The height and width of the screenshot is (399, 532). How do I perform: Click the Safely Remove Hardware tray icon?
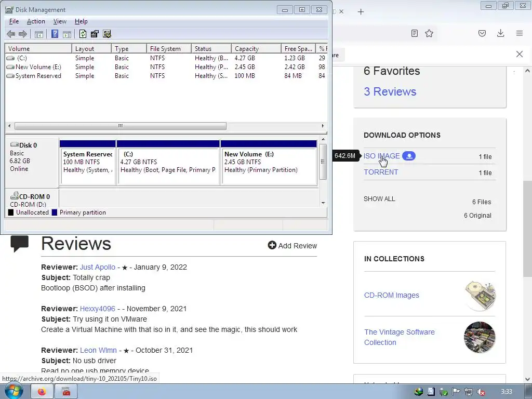(444, 392)
